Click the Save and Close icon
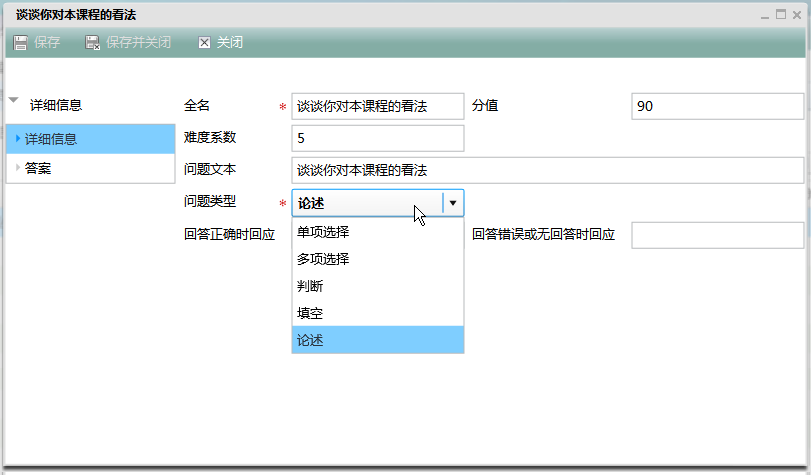 92,42
